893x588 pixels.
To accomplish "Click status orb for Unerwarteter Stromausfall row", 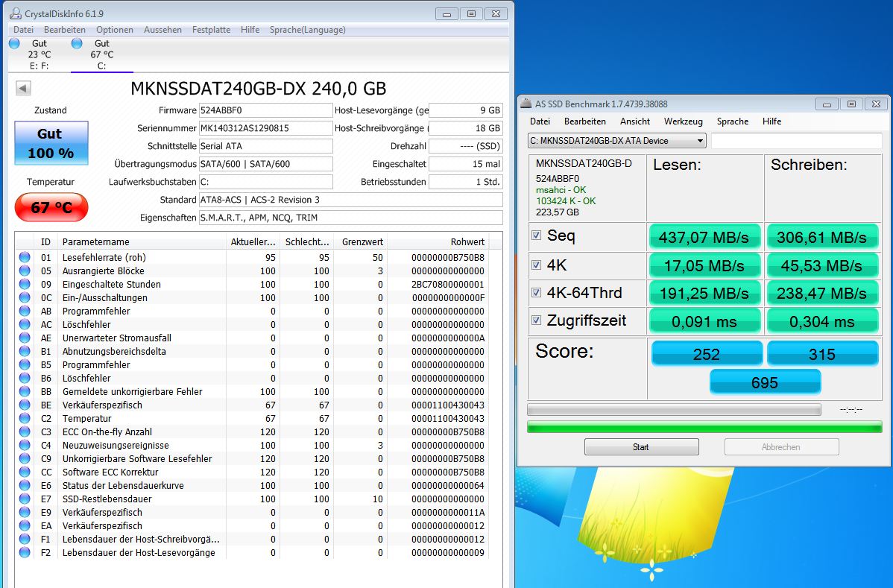I will 25,338.
